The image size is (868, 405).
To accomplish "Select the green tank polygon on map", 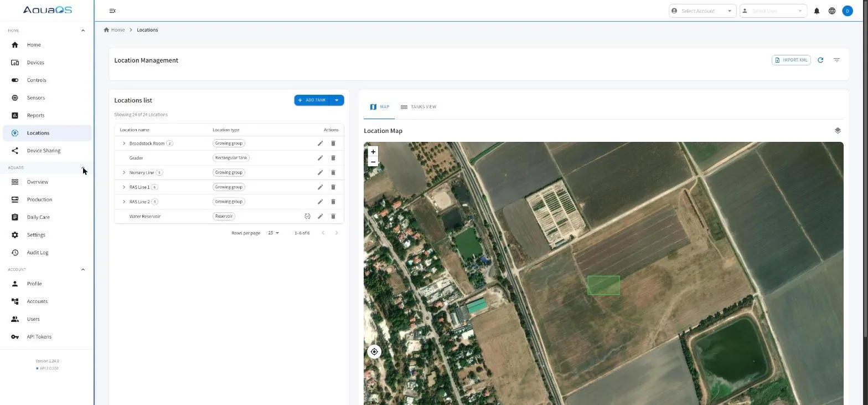I will click(603, 285).
